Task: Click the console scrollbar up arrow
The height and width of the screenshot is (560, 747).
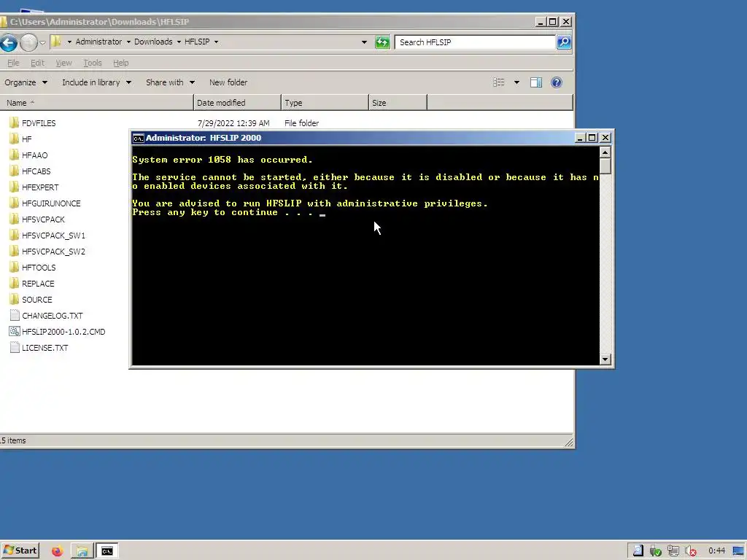Action: pyautogui.click(x=605, y=152)
